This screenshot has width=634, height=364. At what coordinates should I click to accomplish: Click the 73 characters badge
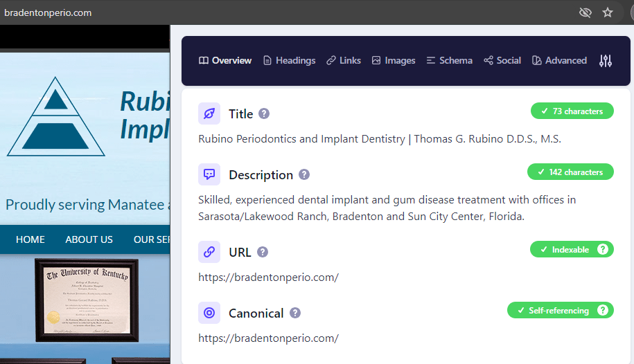tap(572, 111)
